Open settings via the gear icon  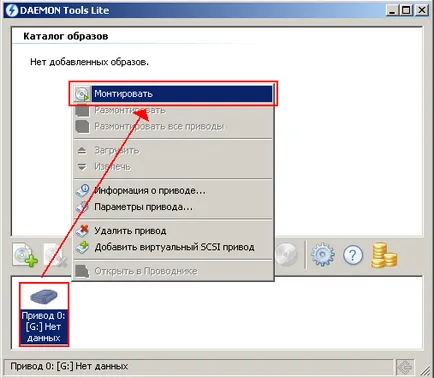point(323,255)
